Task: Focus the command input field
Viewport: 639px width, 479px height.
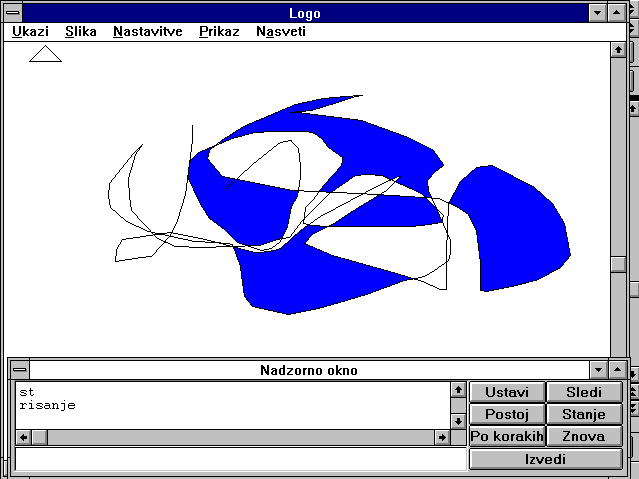Action: pos(240,459)
